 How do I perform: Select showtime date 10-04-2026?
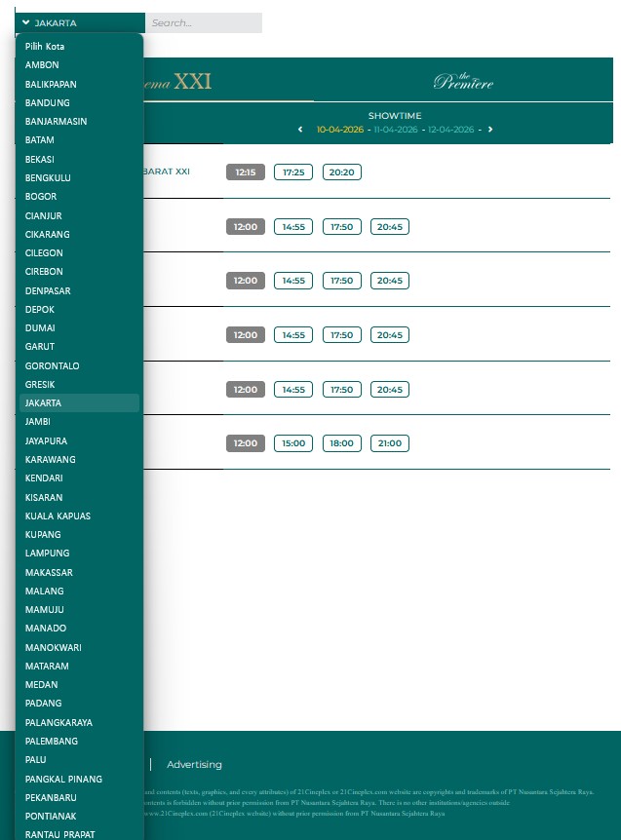[x=339, y=129]
